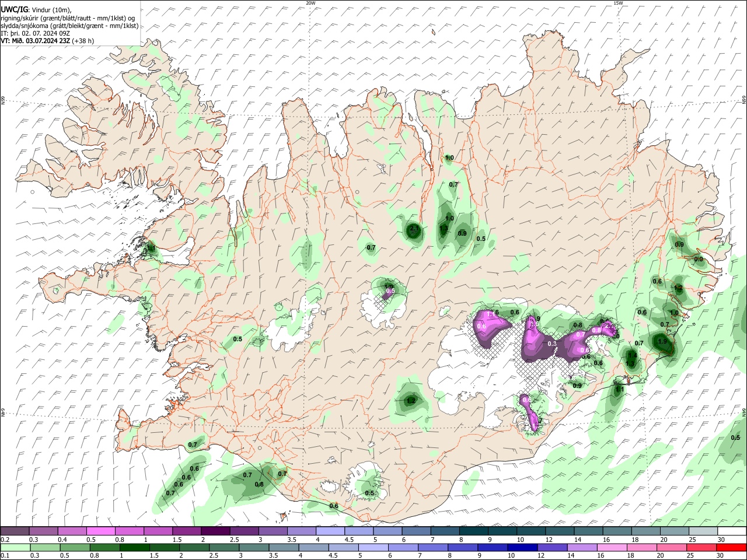Pick the bright pink snow swatch between 0.5 and 0.8
This screenshot has height=560, width=747.
pyautogui.click(x=100, y=531)
